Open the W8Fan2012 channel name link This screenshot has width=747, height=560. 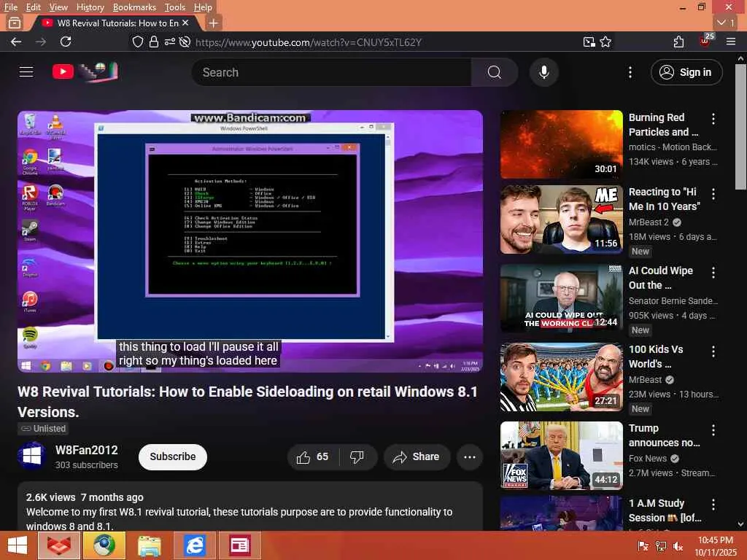[x=87, y=450]
